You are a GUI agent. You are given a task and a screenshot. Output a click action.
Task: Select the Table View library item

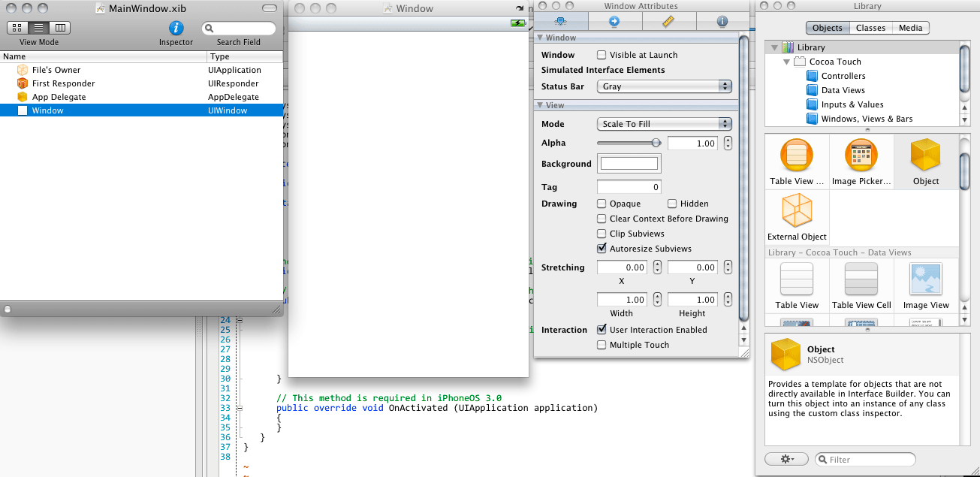[797, 285]
